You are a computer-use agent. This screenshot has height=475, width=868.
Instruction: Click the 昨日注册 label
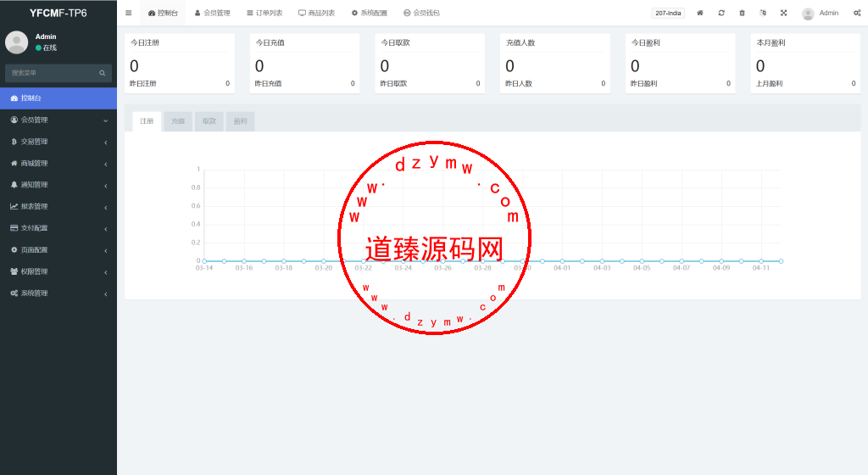click(142, 84)
